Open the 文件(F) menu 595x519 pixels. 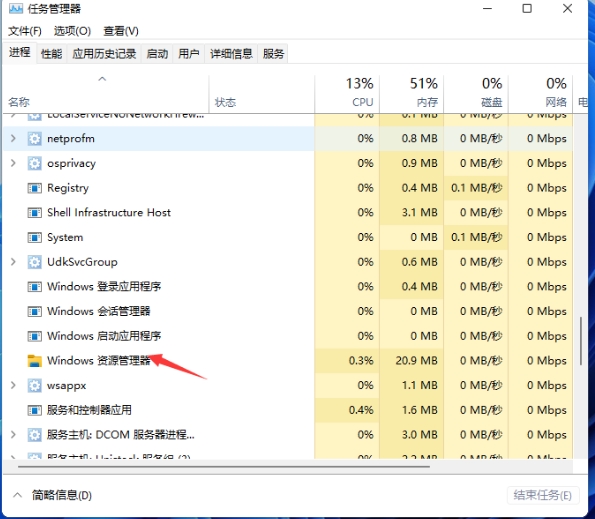[25, 31]
